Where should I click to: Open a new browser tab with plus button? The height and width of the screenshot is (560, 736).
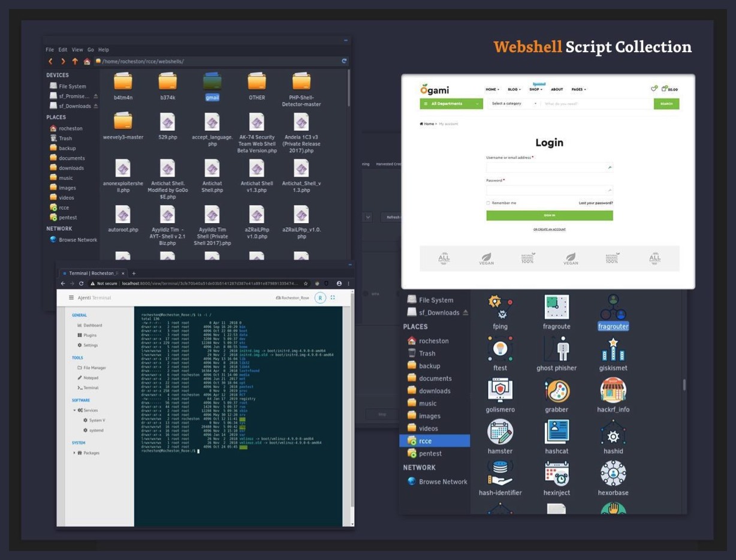tap(134, 273)
